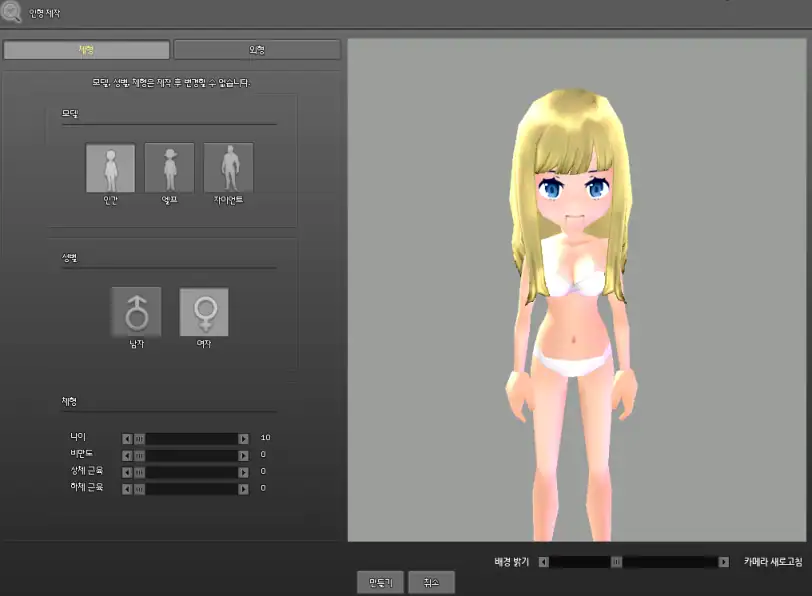
Task: Choose the male ♂ gender symbol
Action: 135,313
